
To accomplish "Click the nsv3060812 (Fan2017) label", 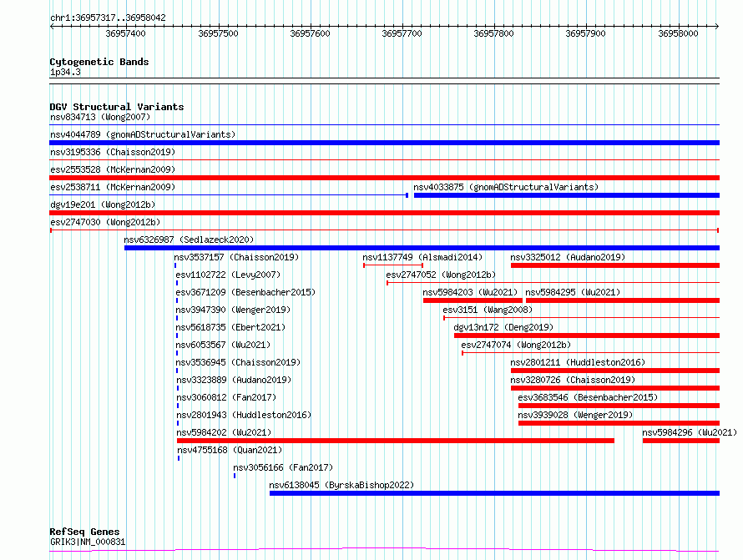I will 226,397.
